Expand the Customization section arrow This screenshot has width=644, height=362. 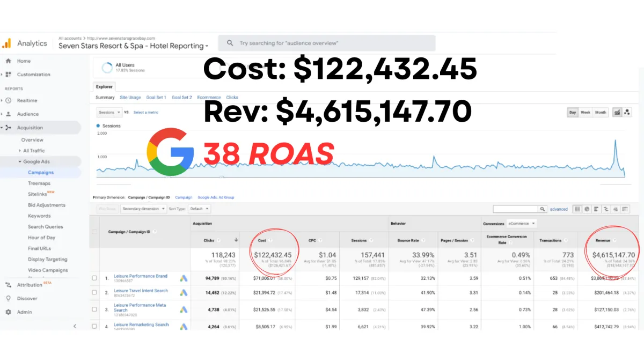[2, 75]
